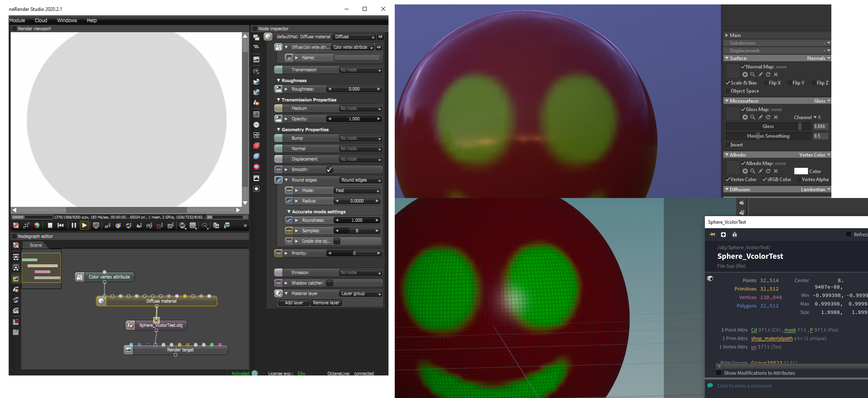Toggle visibility eye next to Diffuse dropdown

tap(380, 37)
